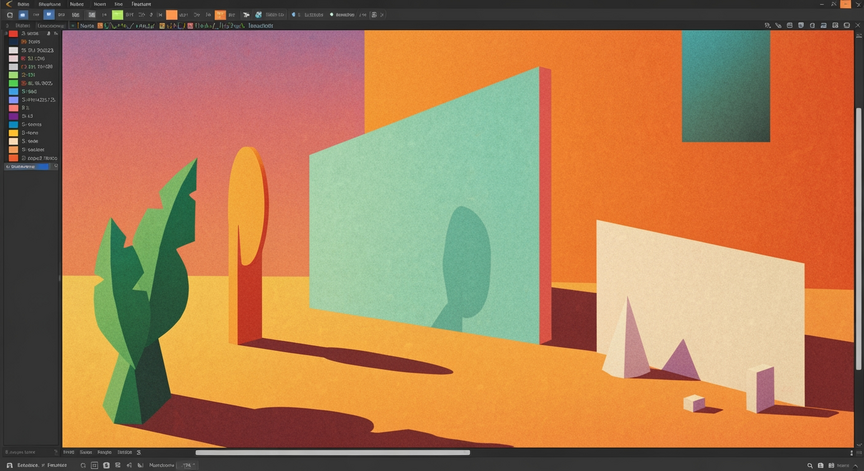864x471 pixels.
Task: Click the bright green square toolbar button
Action: click(x=117, y=15)
